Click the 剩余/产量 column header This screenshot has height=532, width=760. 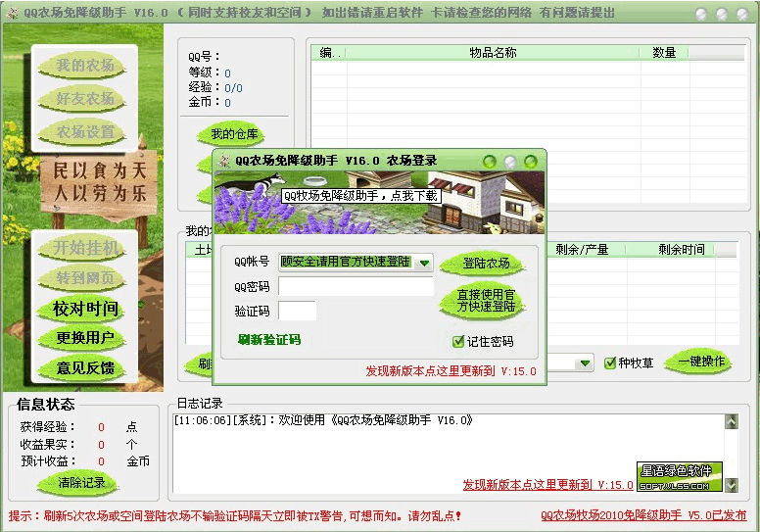tap(582, 249)
